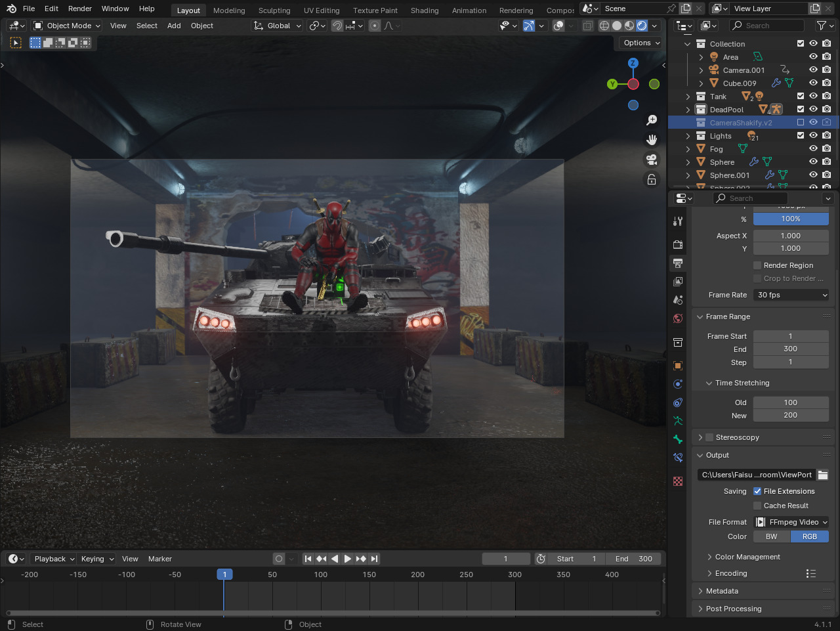Open the Physics properties tab
This screenshot has height=631, width=840.
(x=678, y=384)
